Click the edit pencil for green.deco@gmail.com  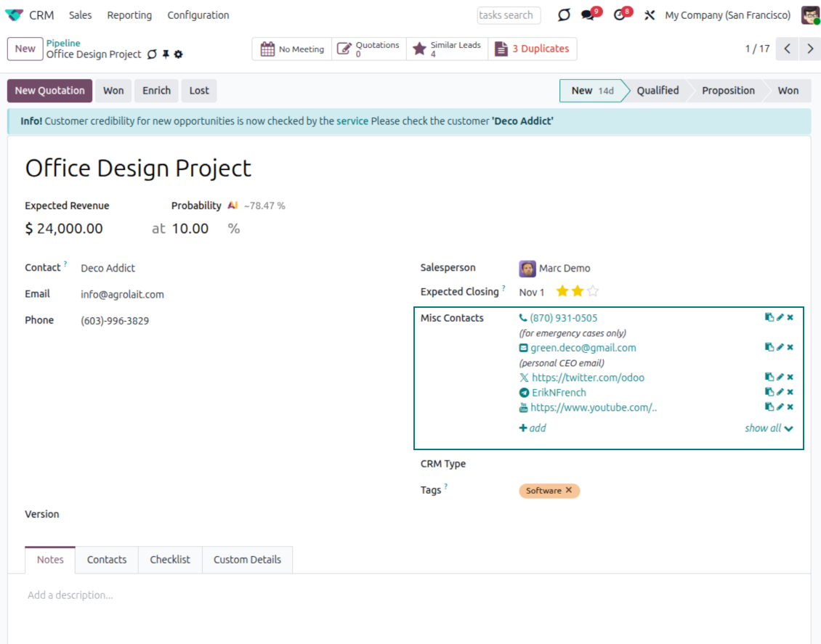(x=780, y=347)
